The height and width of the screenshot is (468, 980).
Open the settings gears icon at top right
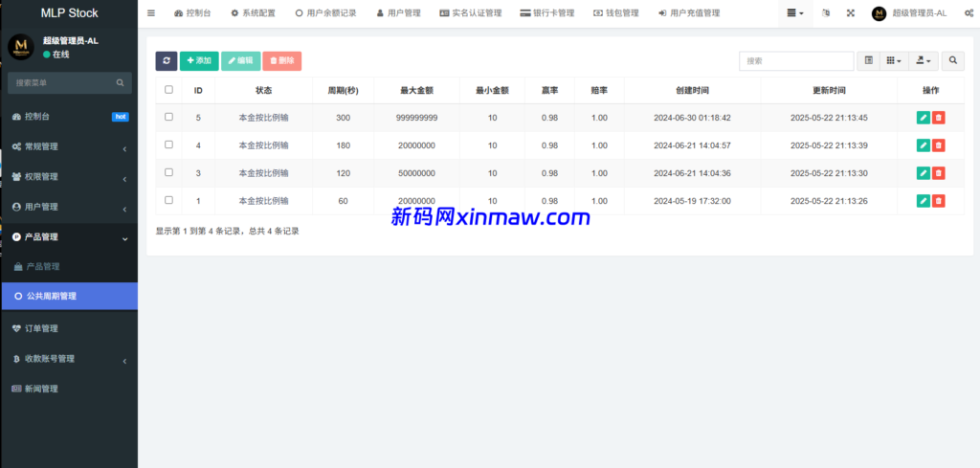969,13
